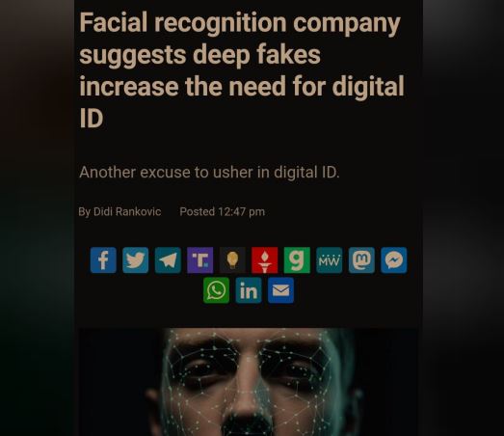This screenshot has width=504, height=436.
Task: Share via the Telegram paper-plane icon
Action: (168, 260)
